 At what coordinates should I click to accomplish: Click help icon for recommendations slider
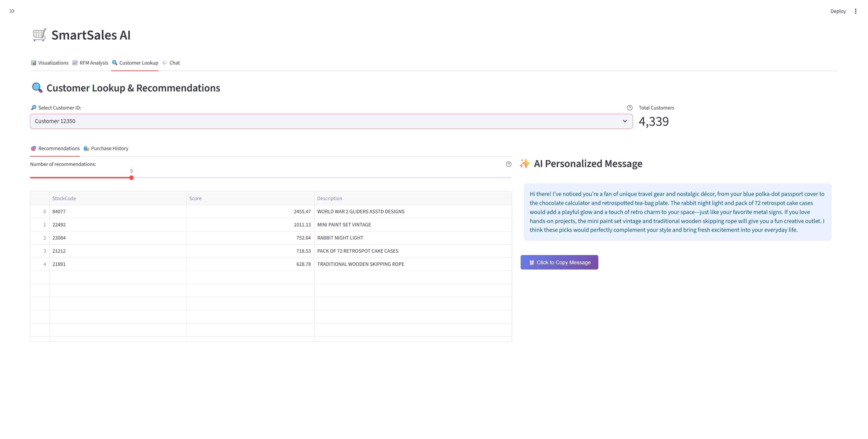tap(508, 164)
